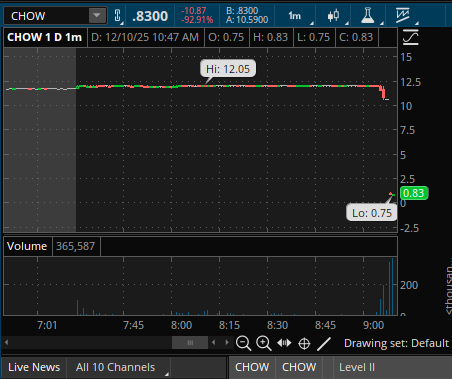
Task: Click Drawing set: Default
Action: pos(396,343)
